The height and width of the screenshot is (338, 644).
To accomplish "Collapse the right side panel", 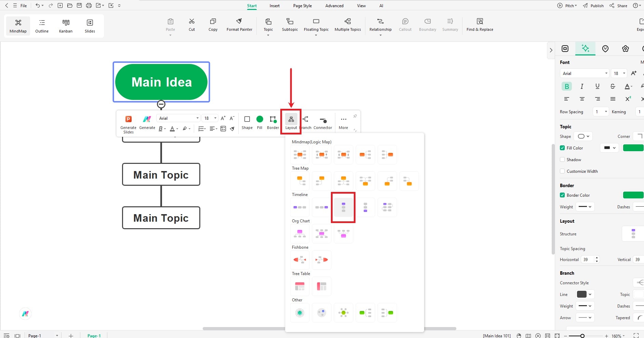I will click(551, 50).
